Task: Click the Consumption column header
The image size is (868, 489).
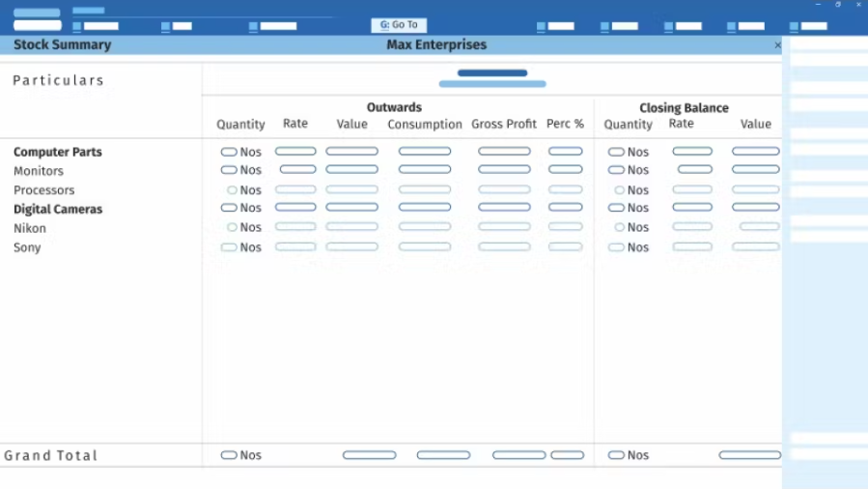Action: 425,124
